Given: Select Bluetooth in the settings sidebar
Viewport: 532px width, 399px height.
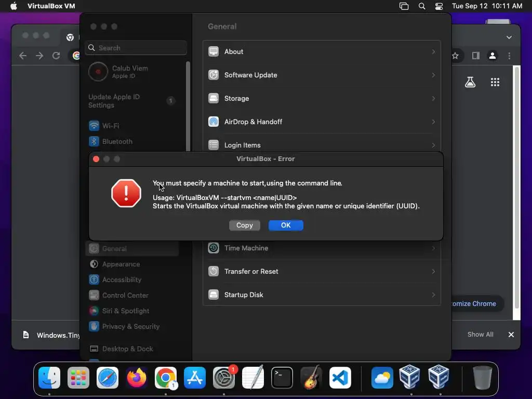Looking at the screenshot, I should [x=132, y=141].
